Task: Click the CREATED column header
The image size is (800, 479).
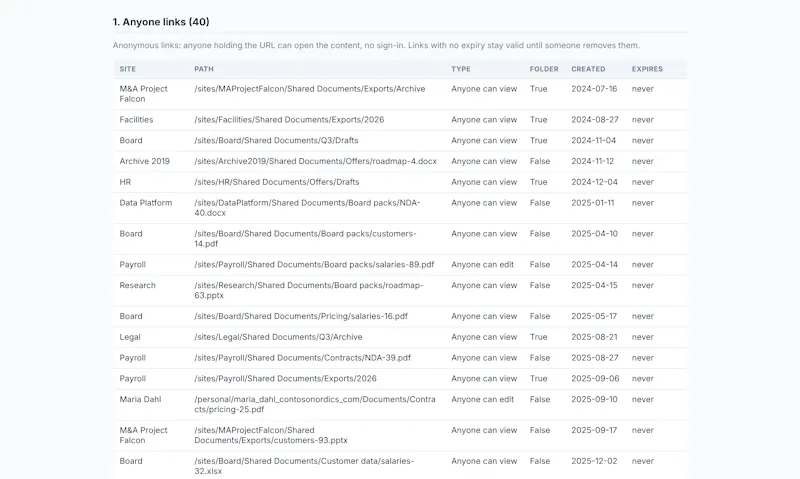Action: tap(588, 69)
